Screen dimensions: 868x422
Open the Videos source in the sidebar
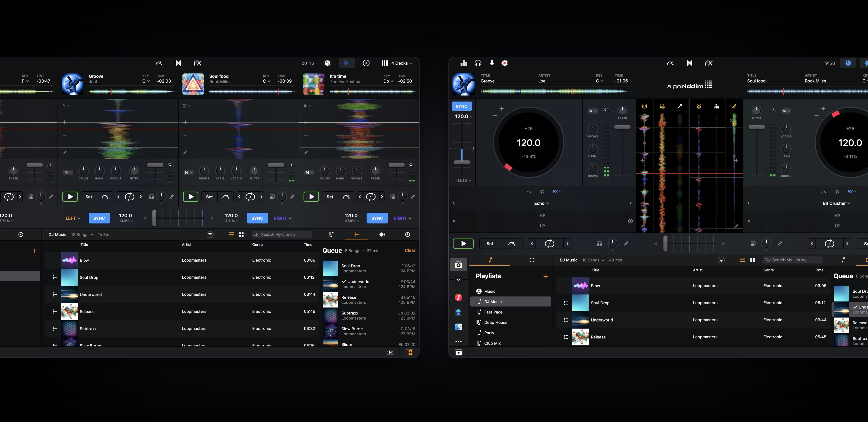pos(458,312)
